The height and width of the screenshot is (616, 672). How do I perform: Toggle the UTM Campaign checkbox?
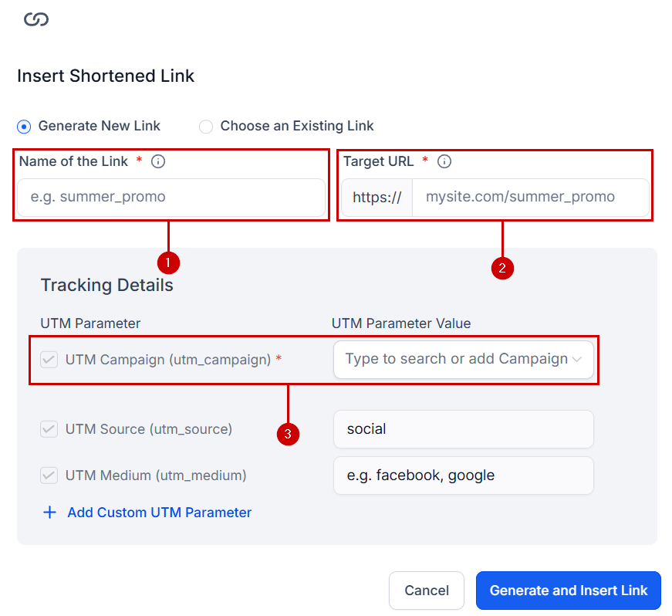click(49, 359)
